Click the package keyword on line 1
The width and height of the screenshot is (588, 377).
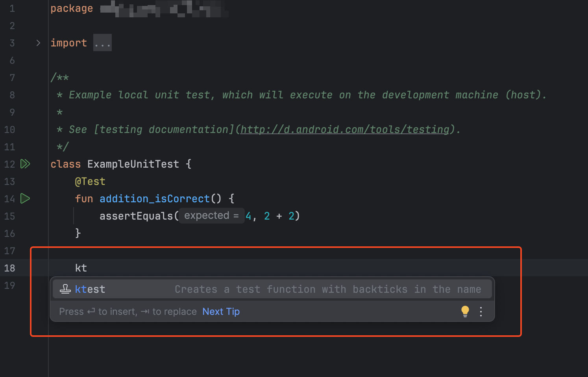click(72, 8)
